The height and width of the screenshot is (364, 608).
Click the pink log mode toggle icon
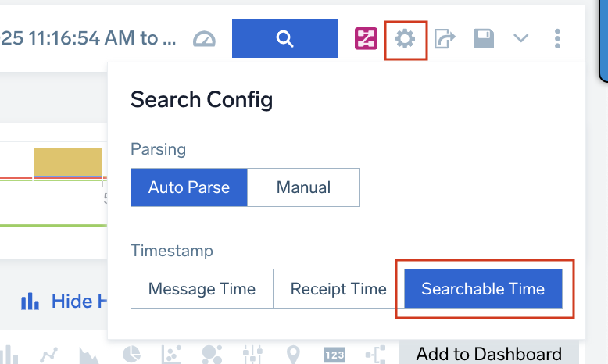(x=366, y=37)
